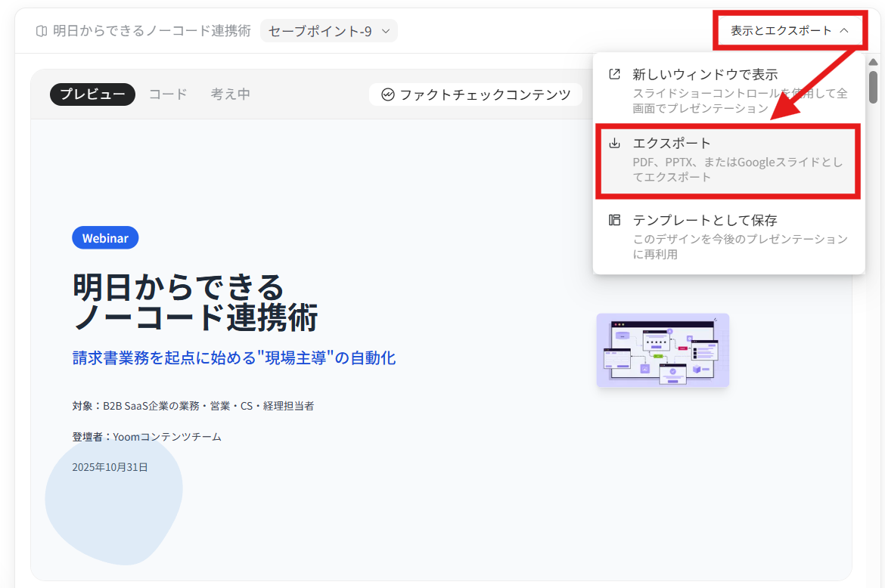The height and width of the screenshot is (588, 885).
Task: Click the workflow illustration on the slide
Action: (x=663, y=350)
